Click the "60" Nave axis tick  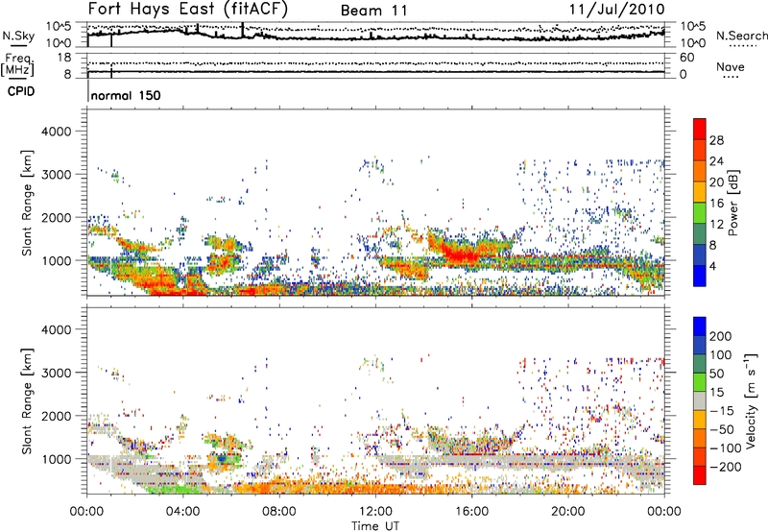tap(686, 58)
